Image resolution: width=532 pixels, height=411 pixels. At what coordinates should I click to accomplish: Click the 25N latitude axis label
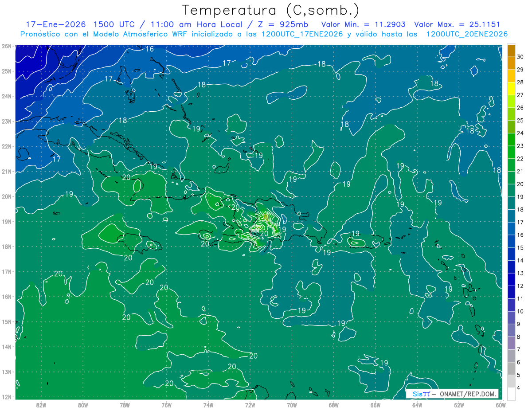pyautogui.click(x=6, y=71)
